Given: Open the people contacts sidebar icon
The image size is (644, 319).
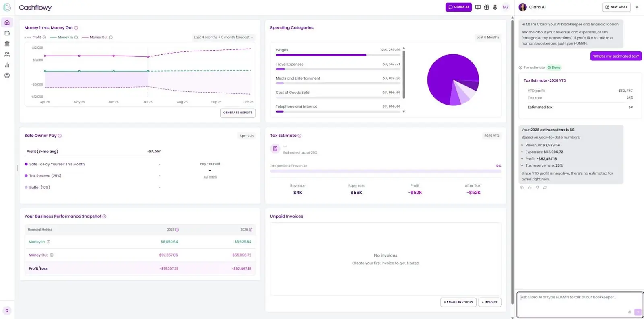Looking at the screenshot, I should [x=7, y=54].
